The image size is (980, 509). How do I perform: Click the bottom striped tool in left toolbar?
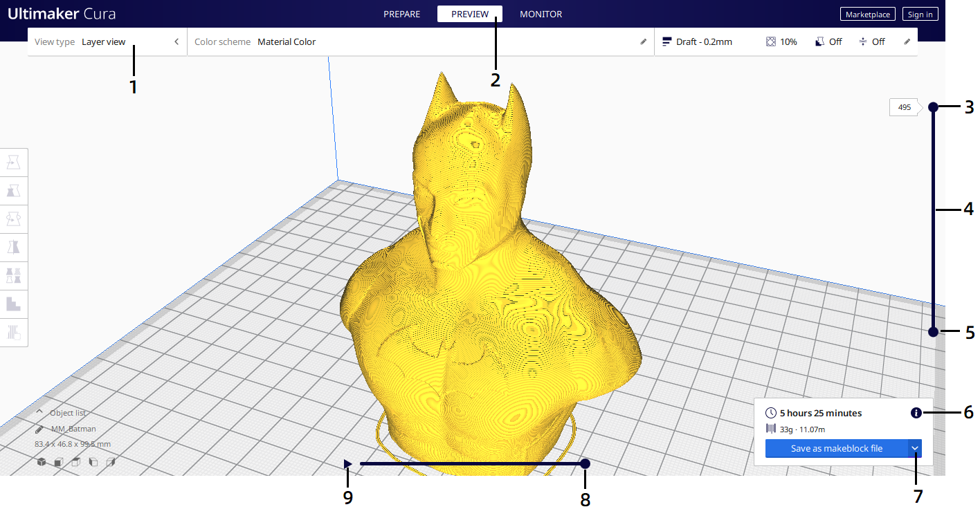coord(14,333)
